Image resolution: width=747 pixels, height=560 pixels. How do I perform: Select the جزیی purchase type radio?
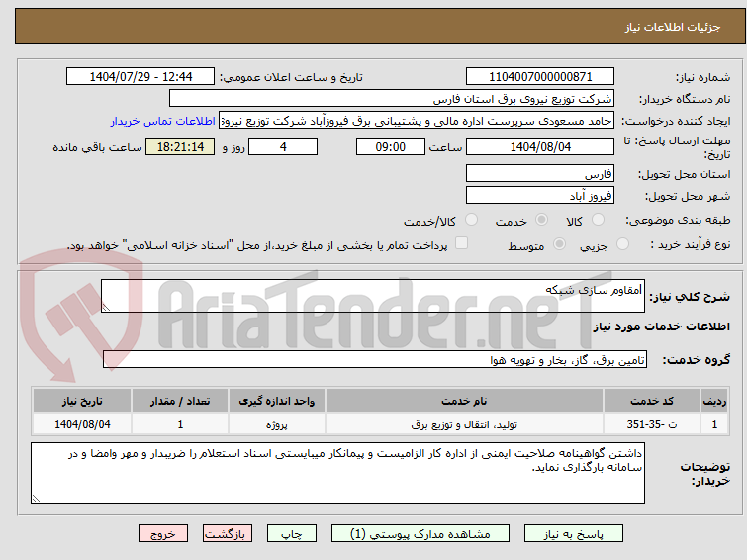pos(622,244)
